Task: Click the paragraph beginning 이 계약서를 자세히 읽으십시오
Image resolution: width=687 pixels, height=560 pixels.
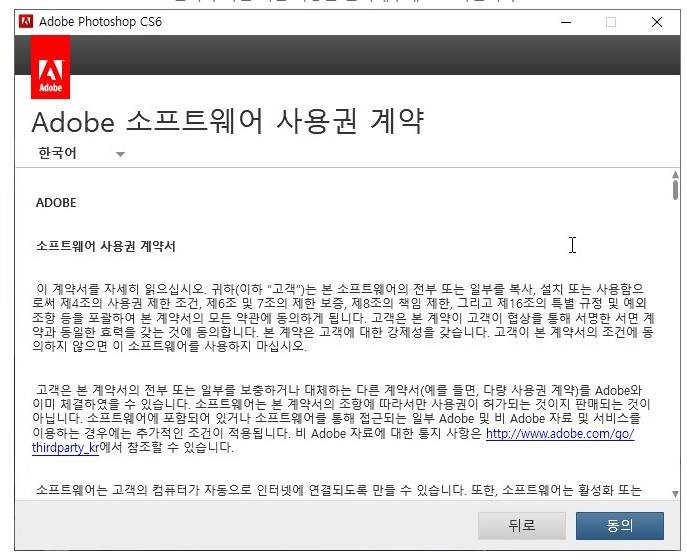Action: [343, 318]
